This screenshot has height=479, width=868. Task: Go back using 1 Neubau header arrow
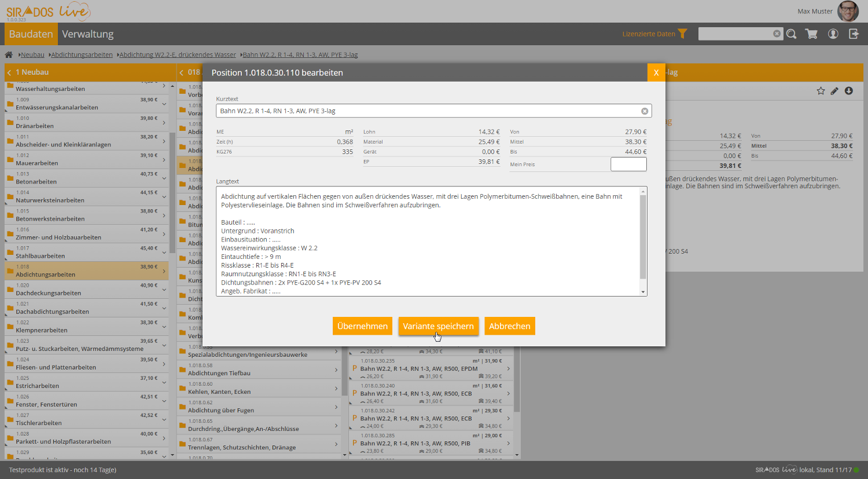(x=9, y=72)
